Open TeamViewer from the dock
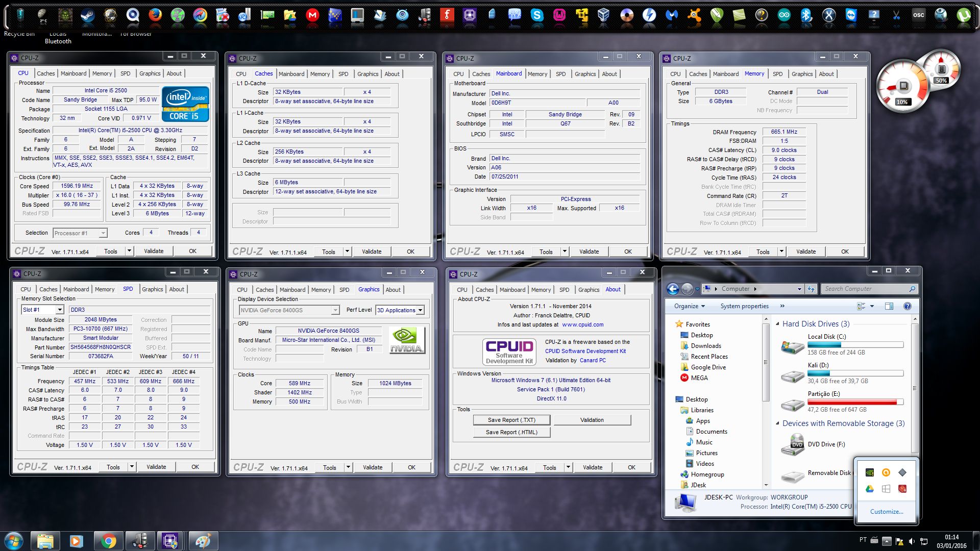 click(x=851, y=15)
